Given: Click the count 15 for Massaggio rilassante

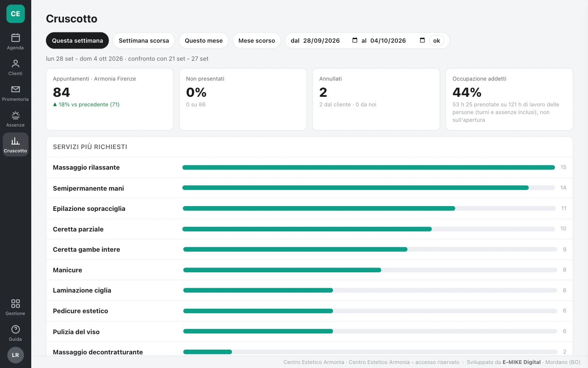Looking at the screenshot, I should click(563, 167).
